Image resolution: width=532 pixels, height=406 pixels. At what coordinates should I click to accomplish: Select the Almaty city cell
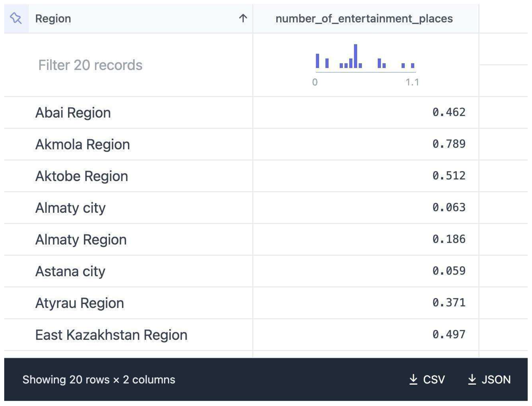(70, 208)
